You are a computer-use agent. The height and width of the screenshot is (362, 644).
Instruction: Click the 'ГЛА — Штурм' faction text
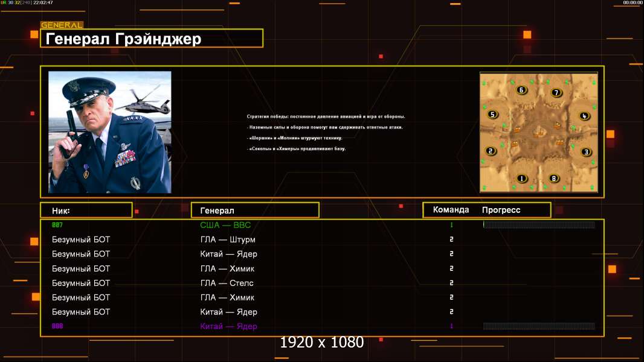pyautogui.click(x=228, y=240)
